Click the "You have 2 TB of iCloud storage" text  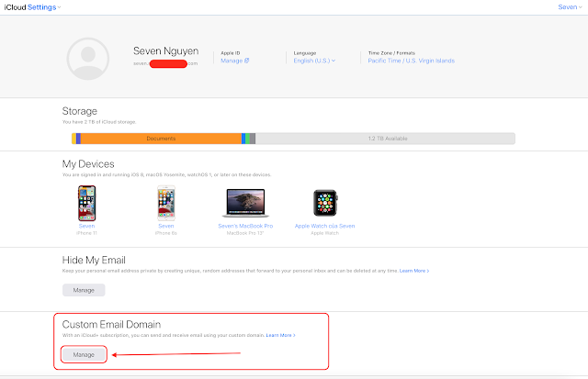[x=99, y=122]
